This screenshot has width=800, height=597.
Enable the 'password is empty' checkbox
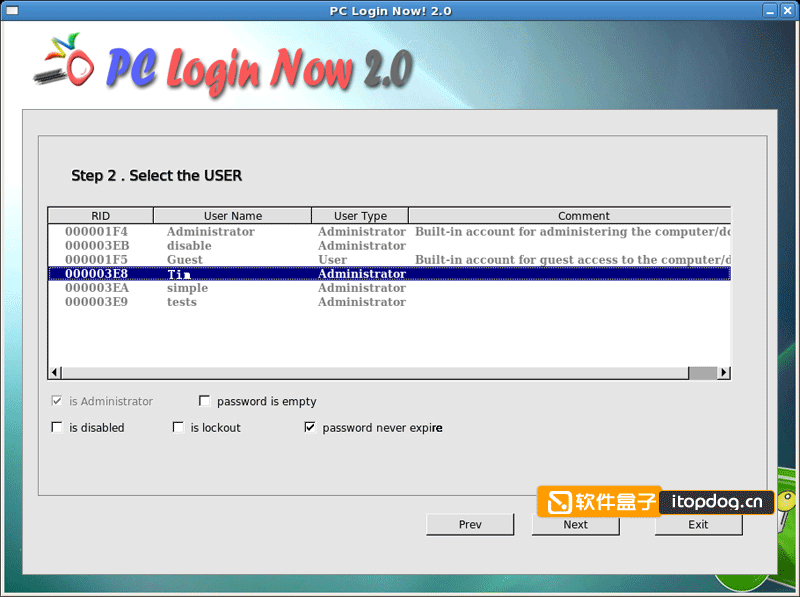204,401
